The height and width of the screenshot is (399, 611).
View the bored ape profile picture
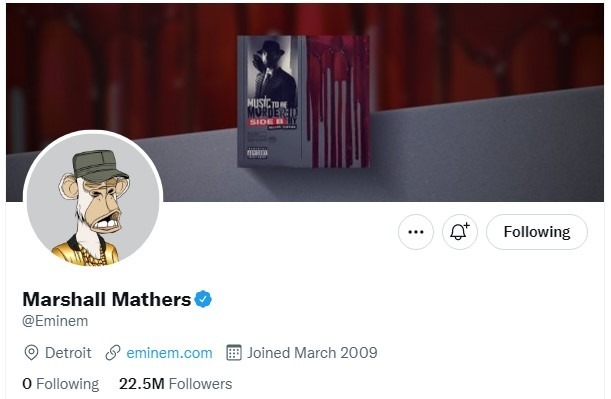93,200
